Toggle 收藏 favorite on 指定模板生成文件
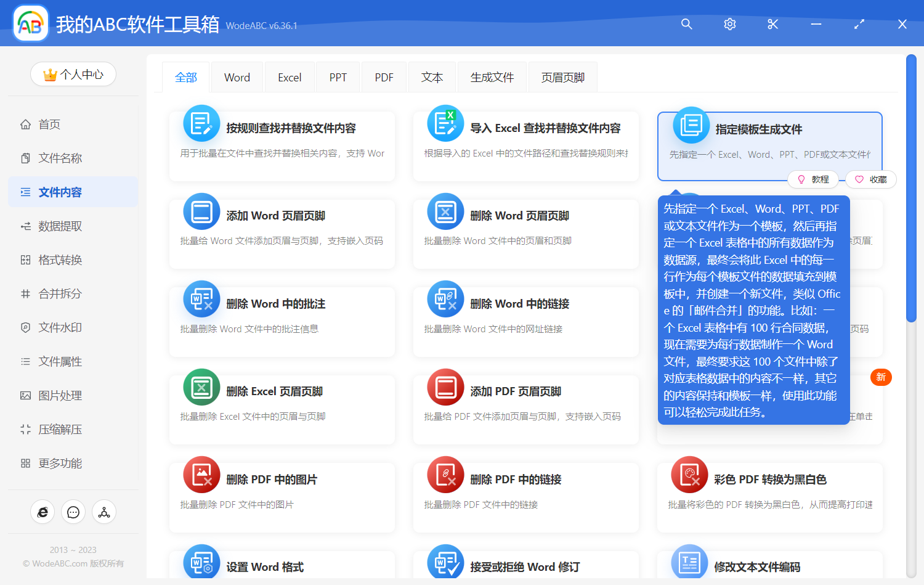 (x=871, y=179)
